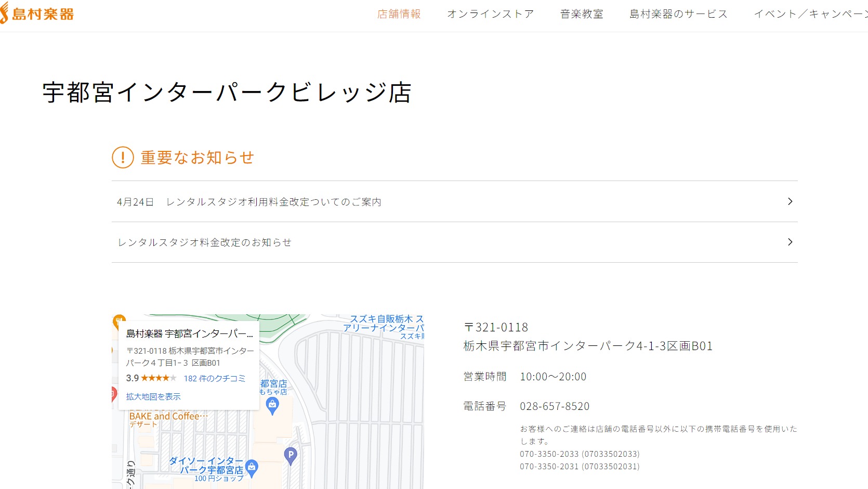Open the オンラインストア menu item
The image size is (868, 489).
point(490,14)
